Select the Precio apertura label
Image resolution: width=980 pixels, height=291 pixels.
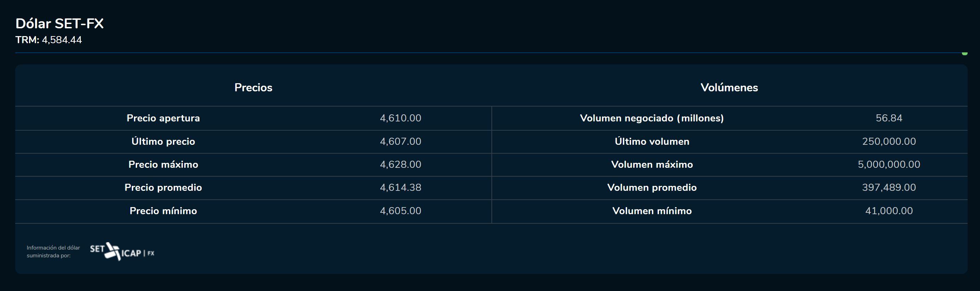[163, 118]
